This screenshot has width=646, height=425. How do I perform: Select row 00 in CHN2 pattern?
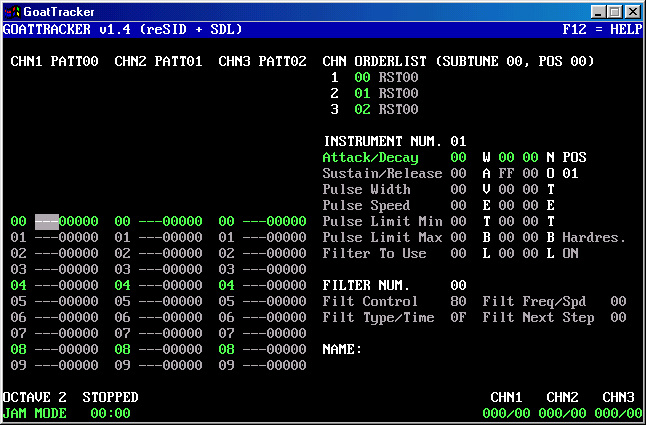pyautogui.click(x=158, y=222)
